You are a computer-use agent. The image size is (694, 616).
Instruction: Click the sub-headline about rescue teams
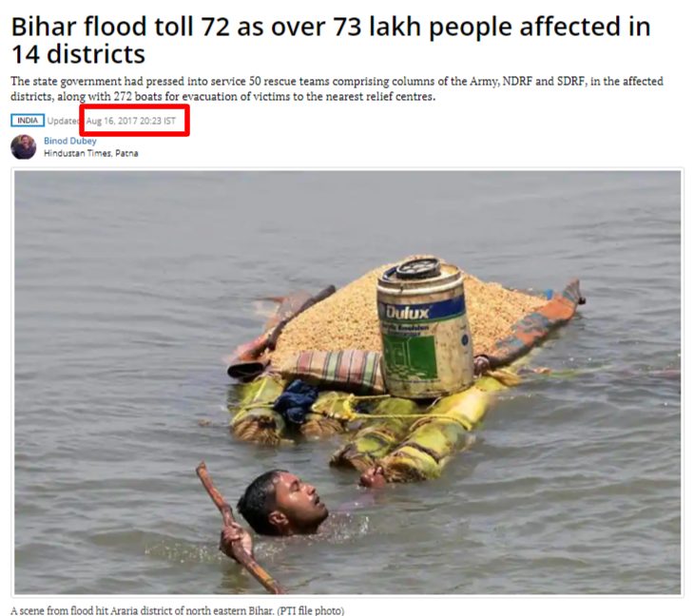point(337,88)
